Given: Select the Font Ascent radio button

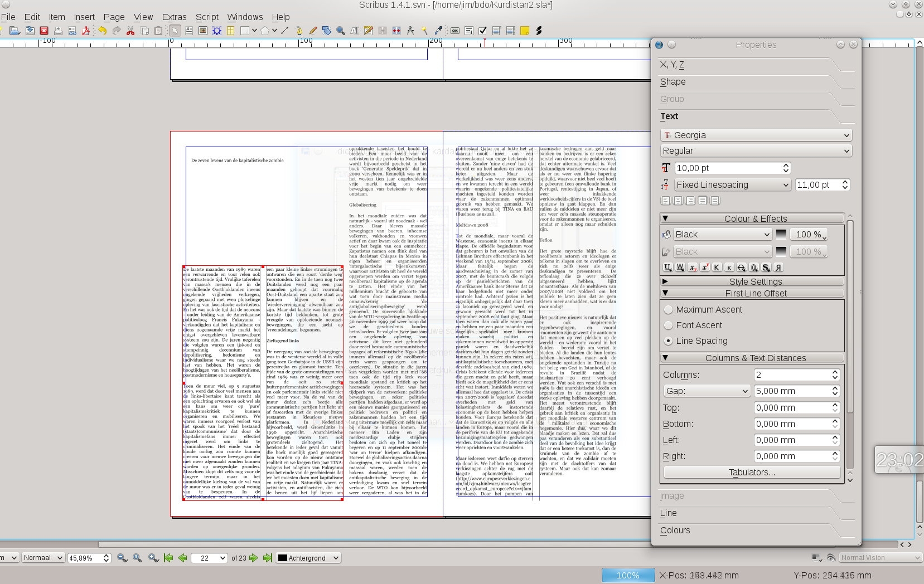Looking at the screenshot, I should click(x=668, y=325).
